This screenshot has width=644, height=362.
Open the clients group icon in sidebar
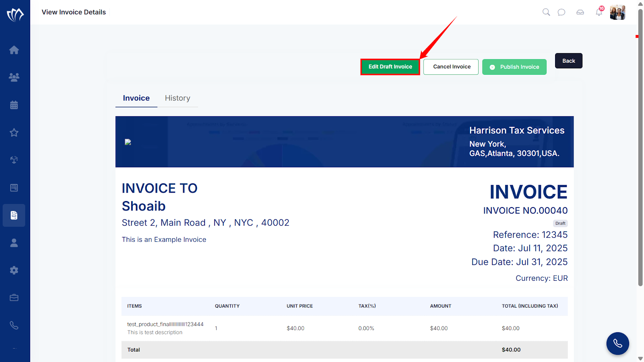click(14, 77)
